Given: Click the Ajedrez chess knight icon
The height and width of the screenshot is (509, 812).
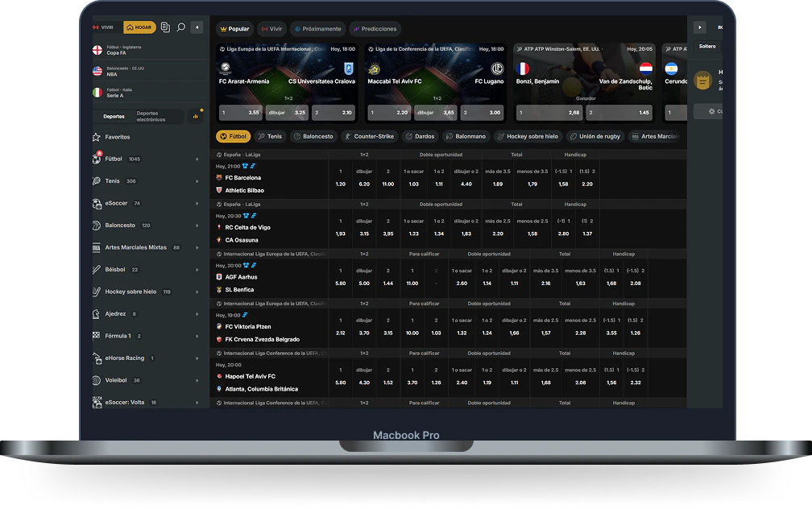Looking at the screenshot, I should tap(97, 314).
